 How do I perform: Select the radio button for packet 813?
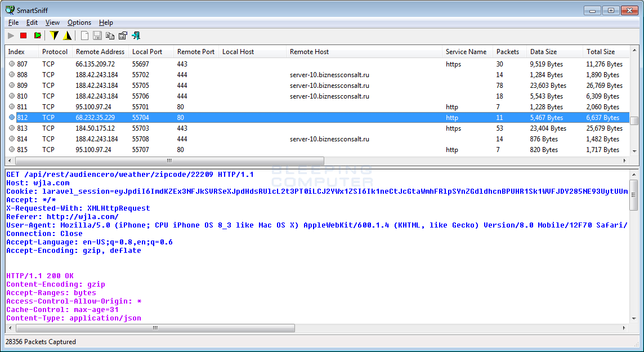11,128
